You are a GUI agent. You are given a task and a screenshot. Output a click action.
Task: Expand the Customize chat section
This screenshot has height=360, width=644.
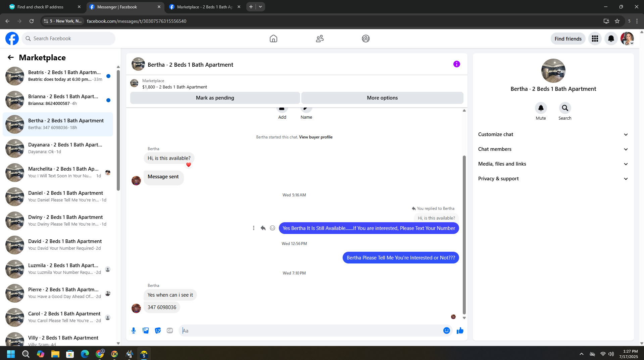coord(553,134)
